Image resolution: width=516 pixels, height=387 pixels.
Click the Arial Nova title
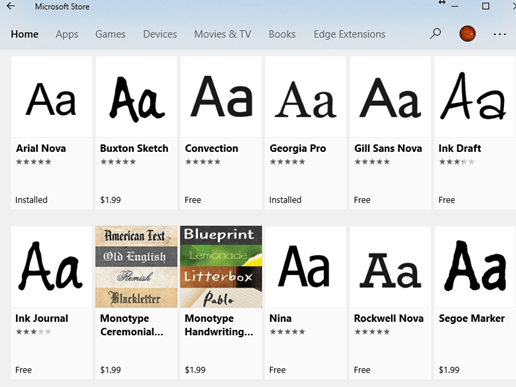point(41,148)
